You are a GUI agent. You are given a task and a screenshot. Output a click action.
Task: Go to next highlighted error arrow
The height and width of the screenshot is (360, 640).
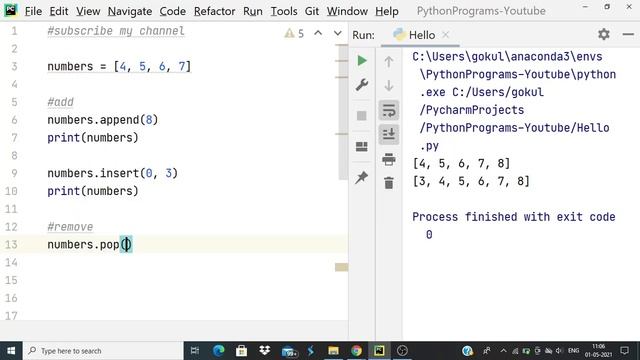click(338, 33)
